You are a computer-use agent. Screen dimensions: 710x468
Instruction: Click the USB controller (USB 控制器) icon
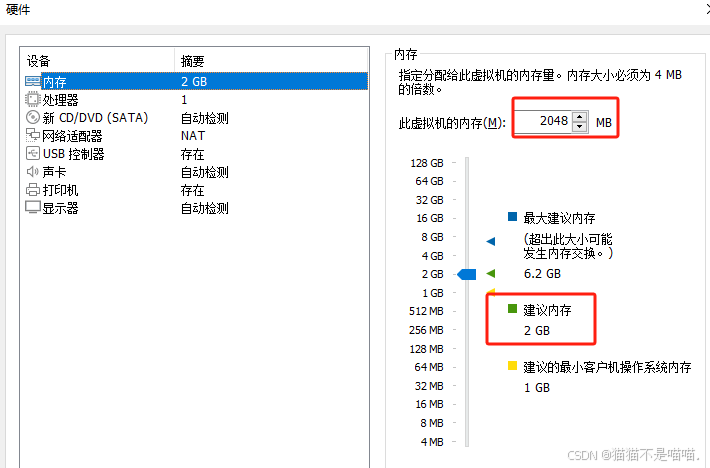click(33, 153)
